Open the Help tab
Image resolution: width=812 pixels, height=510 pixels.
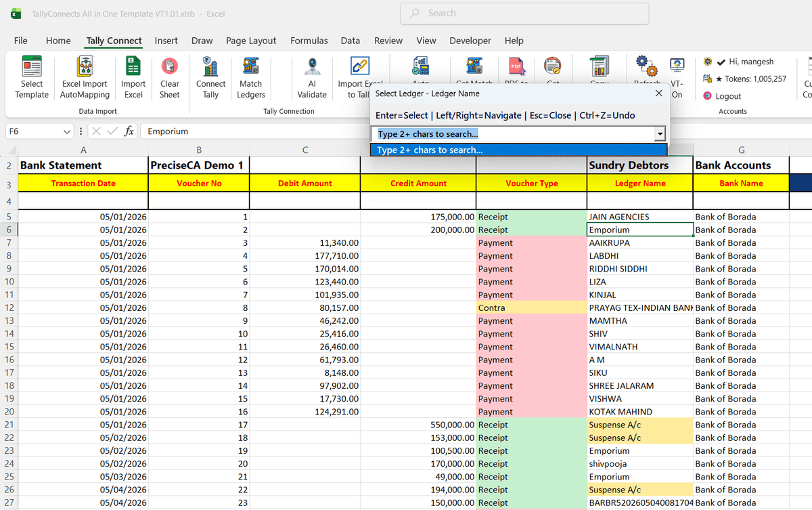514,41
